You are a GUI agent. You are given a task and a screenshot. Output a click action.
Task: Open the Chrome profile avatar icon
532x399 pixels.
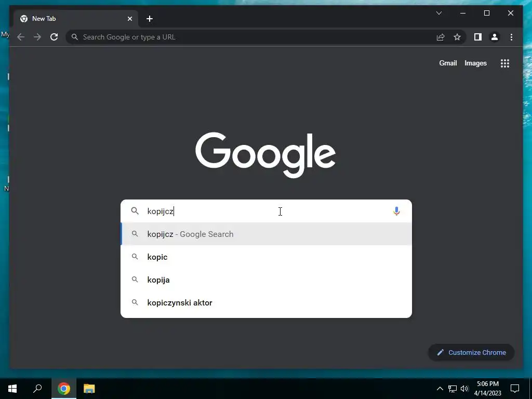click(x=495, y=37)
